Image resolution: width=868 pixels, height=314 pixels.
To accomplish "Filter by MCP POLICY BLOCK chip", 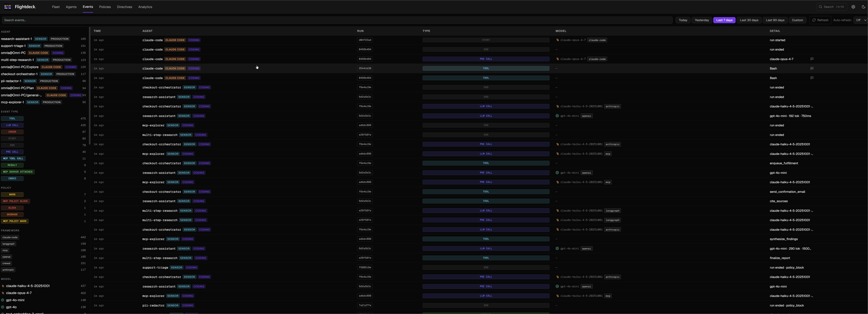I will point(16,201).
